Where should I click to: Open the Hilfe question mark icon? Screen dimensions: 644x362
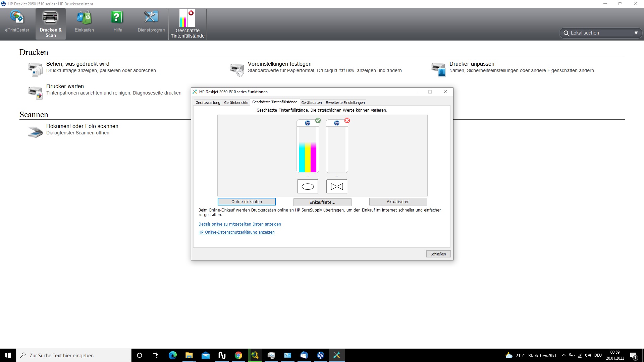coord(117,17)
